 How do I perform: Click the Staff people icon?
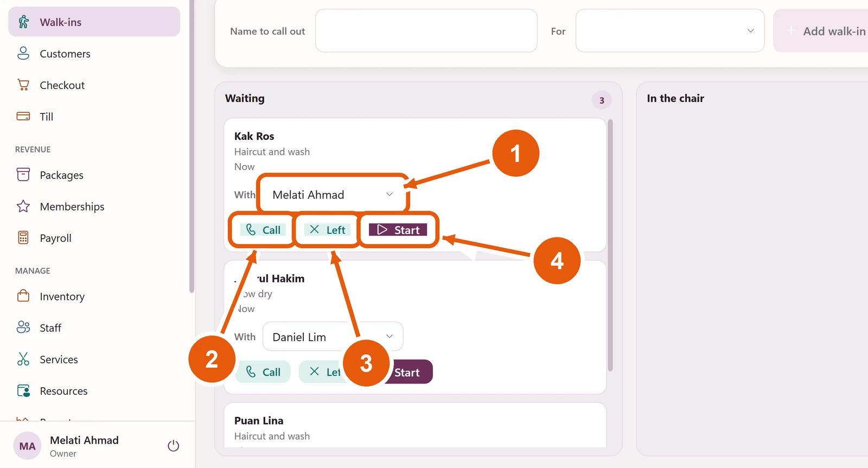[23, 328]
